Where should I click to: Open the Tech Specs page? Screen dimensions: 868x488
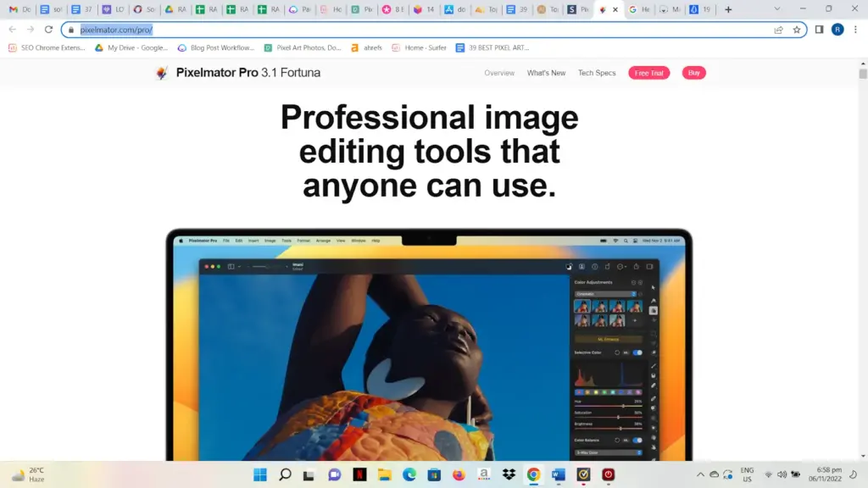[597, 73]
